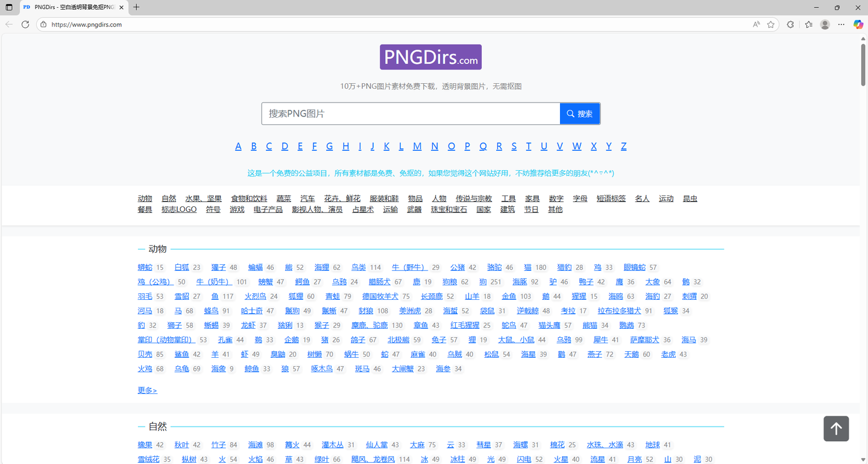Focus the 搜索PNG图片 search box
The height and width of the screenshot is (464, 868).
(410, 113)
